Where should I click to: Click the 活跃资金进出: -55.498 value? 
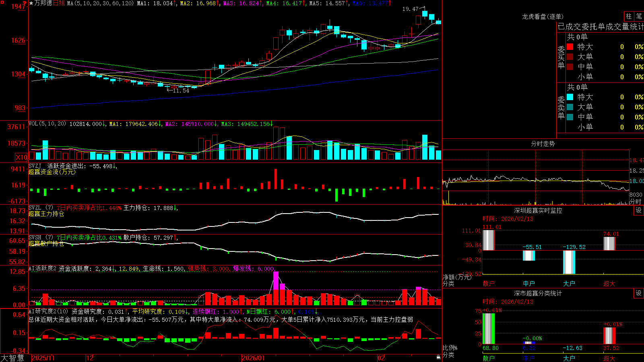pyautogui.click(x=82, y=166)
